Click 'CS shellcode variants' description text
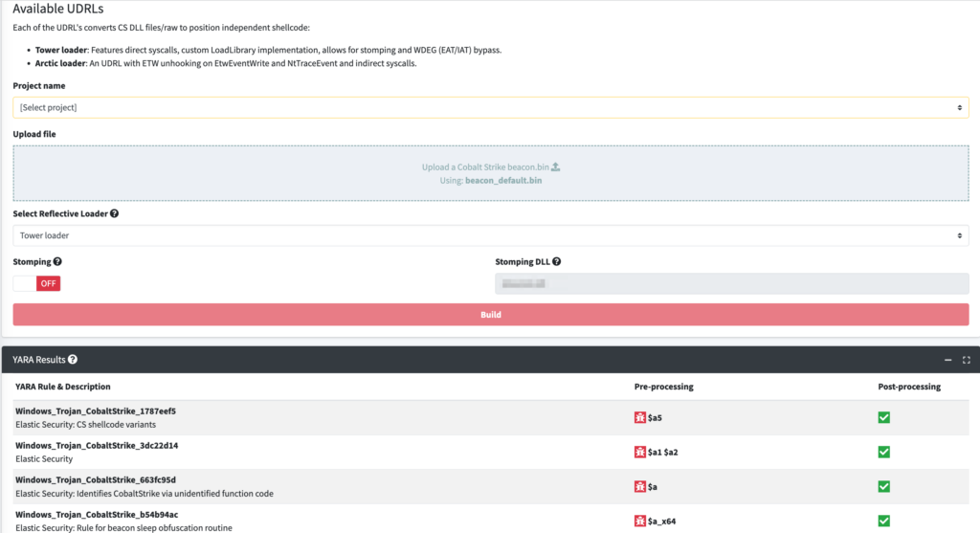980x533 pixels. click(116, 425)
